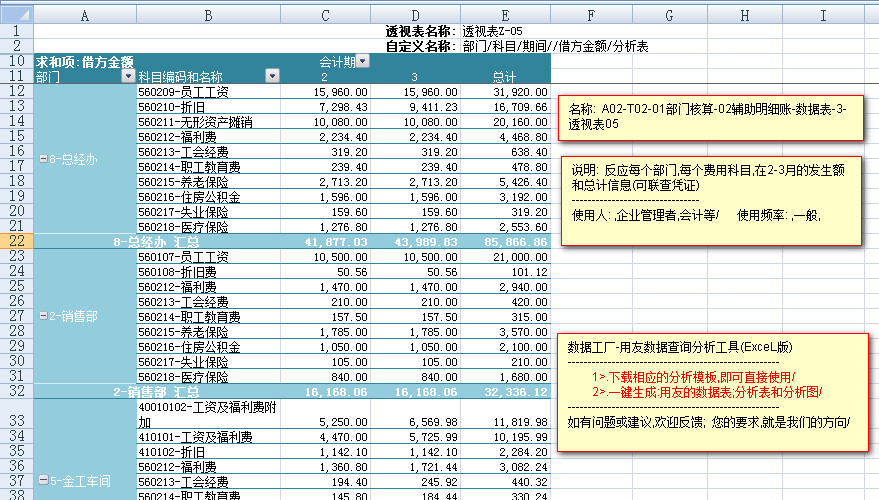Select column F header

pos(591,15)
